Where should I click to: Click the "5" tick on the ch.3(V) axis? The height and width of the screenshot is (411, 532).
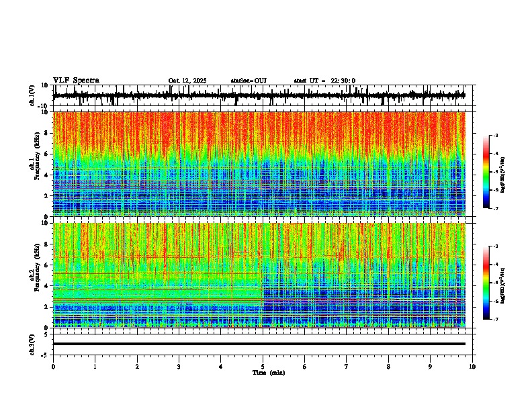click(47, 334)
